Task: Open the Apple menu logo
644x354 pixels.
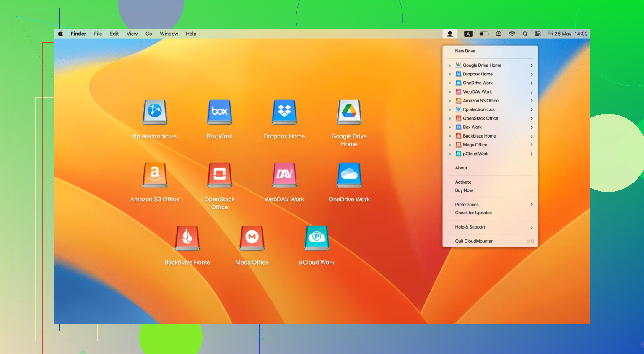Action: [x=60, y=34]
